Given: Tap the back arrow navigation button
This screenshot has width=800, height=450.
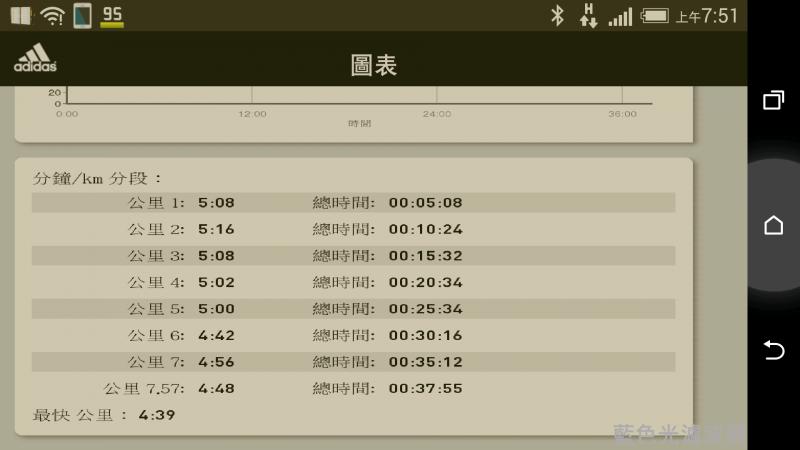Looking at the screenshot, I should (773, 350).
